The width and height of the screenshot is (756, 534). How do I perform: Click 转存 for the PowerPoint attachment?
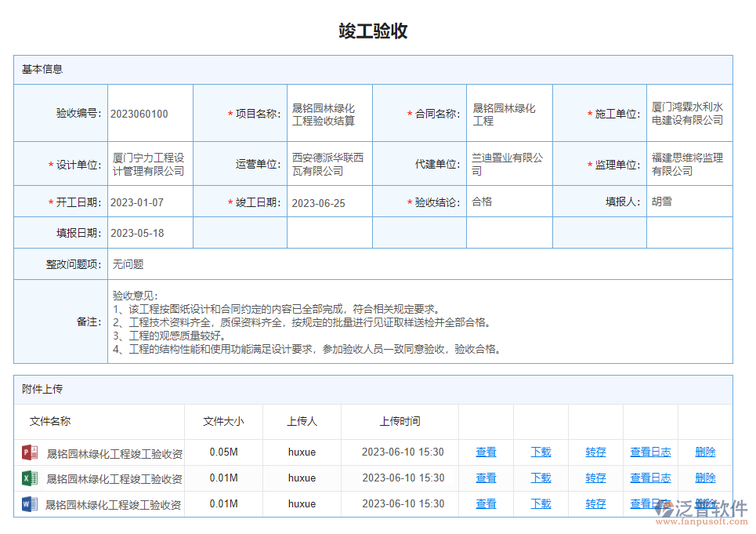[595, 452]
